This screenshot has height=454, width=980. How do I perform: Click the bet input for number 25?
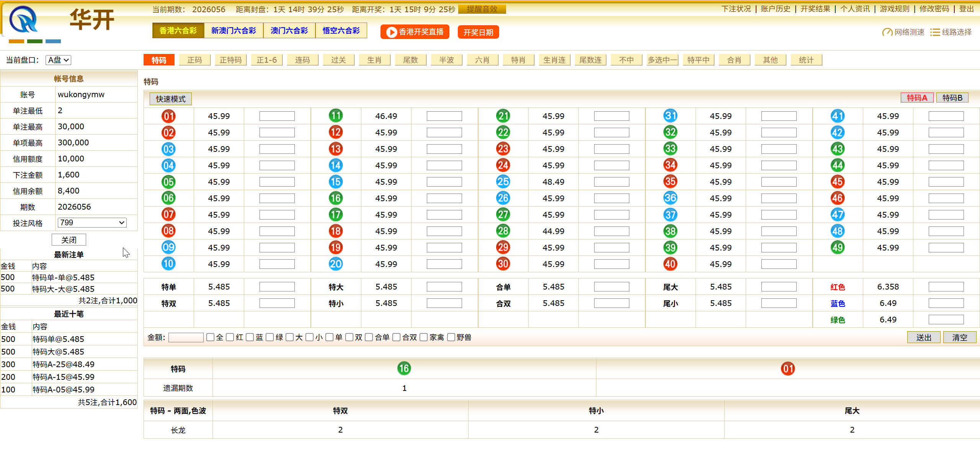point(612,182)
